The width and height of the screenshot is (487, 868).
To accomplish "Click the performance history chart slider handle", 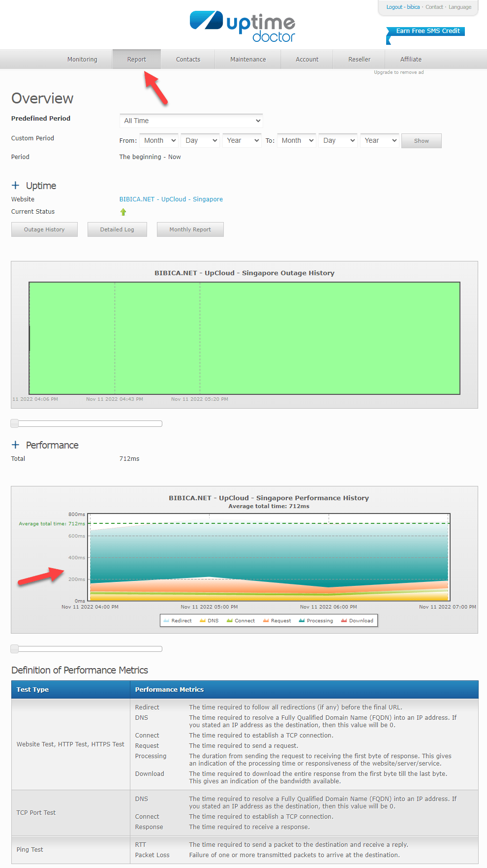I will (x=15, y=649).
